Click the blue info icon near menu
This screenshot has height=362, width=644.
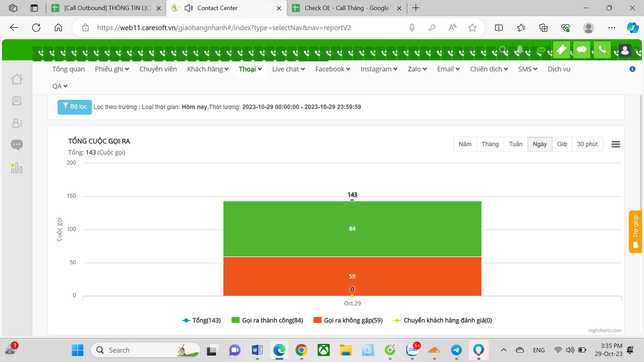[632, 69]
